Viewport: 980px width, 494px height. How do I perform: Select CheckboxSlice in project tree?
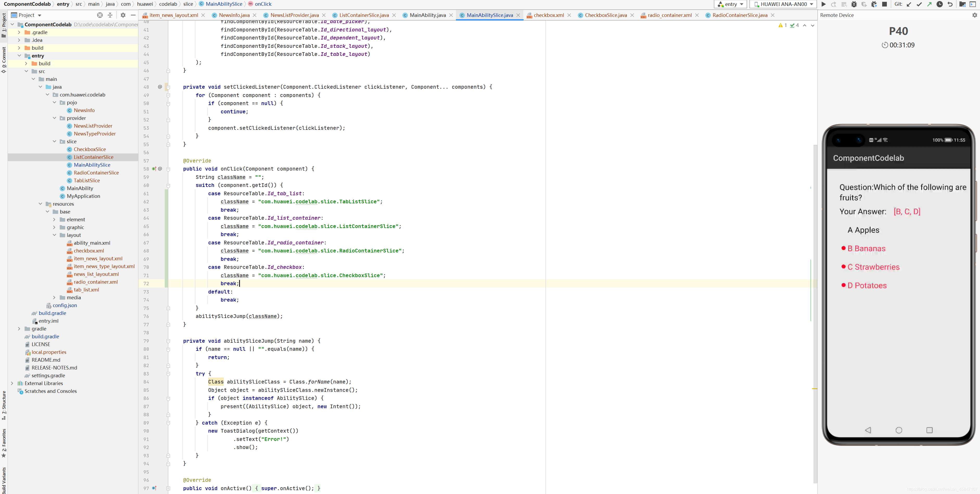point(90,149)
